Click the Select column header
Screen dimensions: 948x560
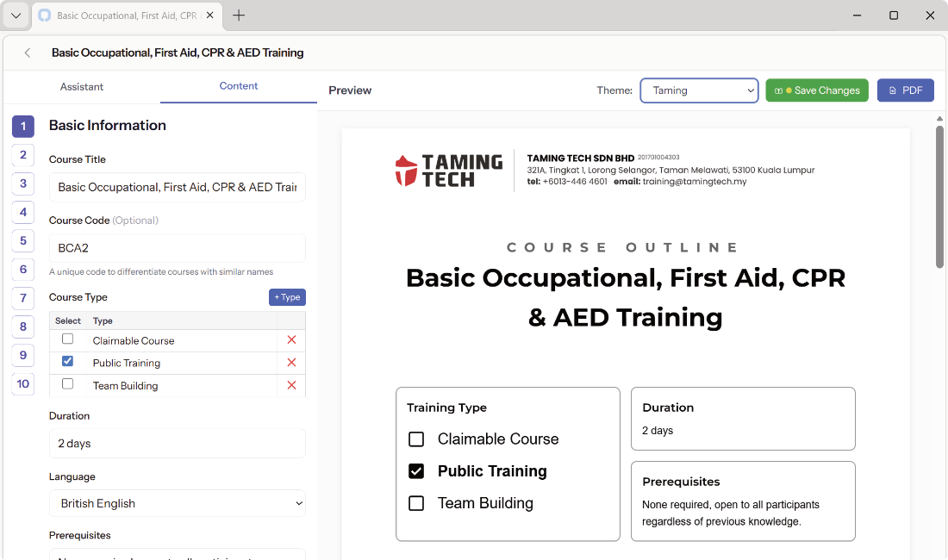[68, 320]
